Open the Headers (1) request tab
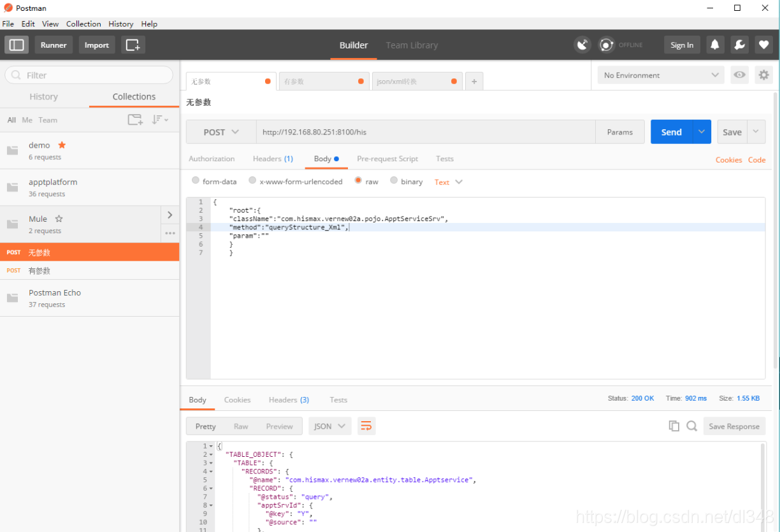780x532 pixels. [x=273, y=159]
